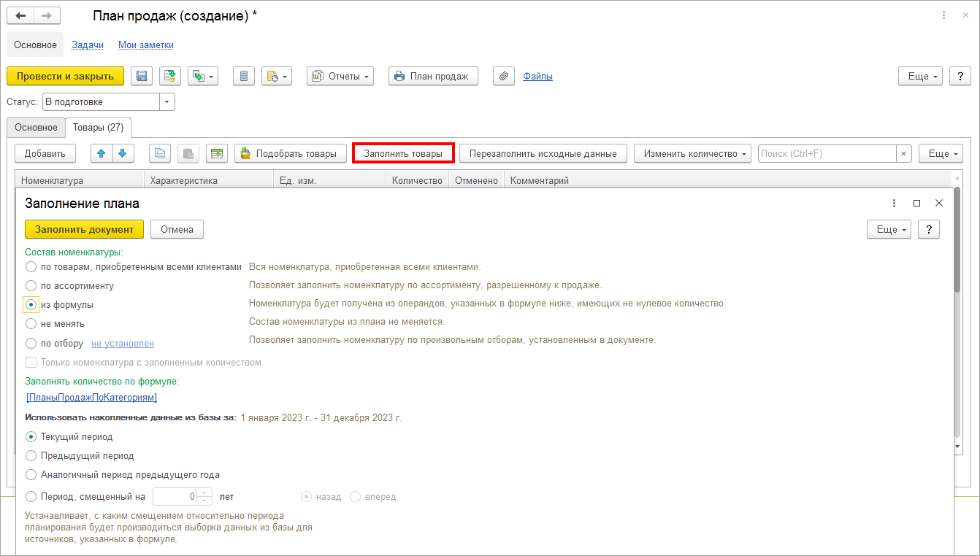The image size is (980, 556).
Task: Select the не менять option
Action: point(55,324)
